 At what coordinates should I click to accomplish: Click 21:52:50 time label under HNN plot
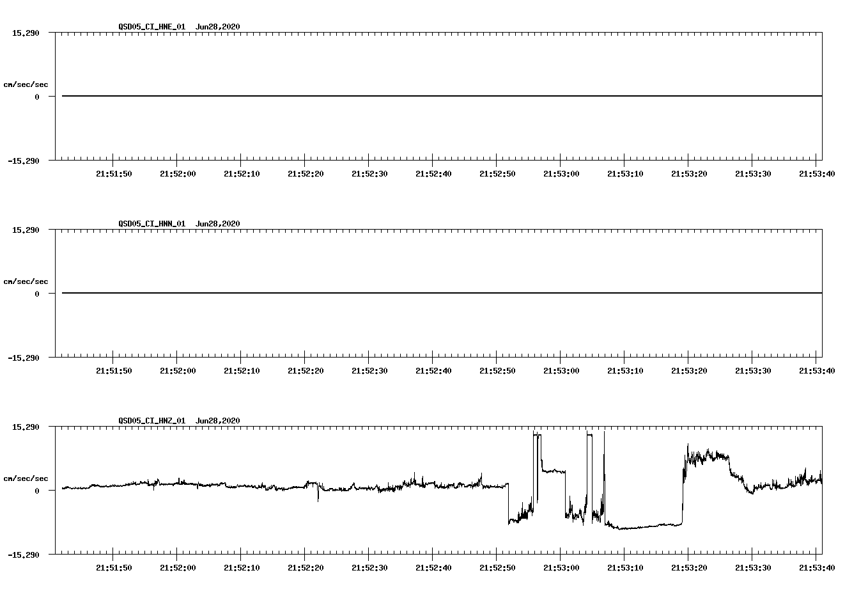497,371
